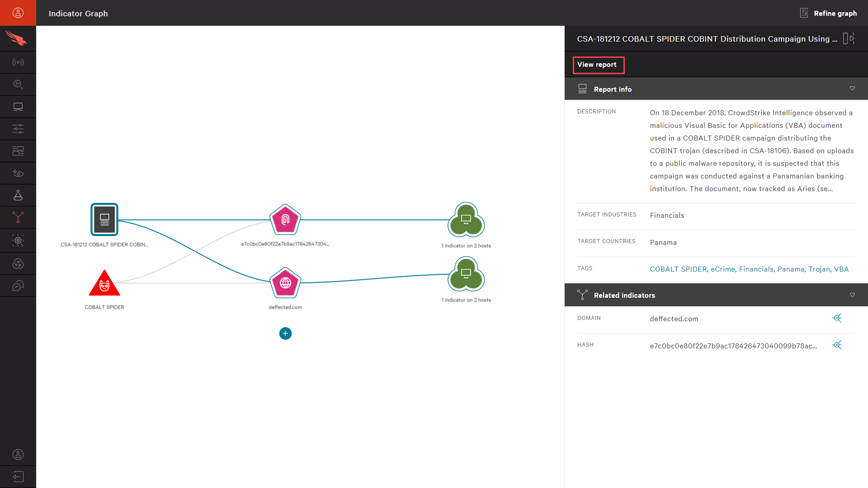Viewport: 868px width, 488px height.
Task: Collapse the details side panel toggle
Action: click(x=849, y=38)
